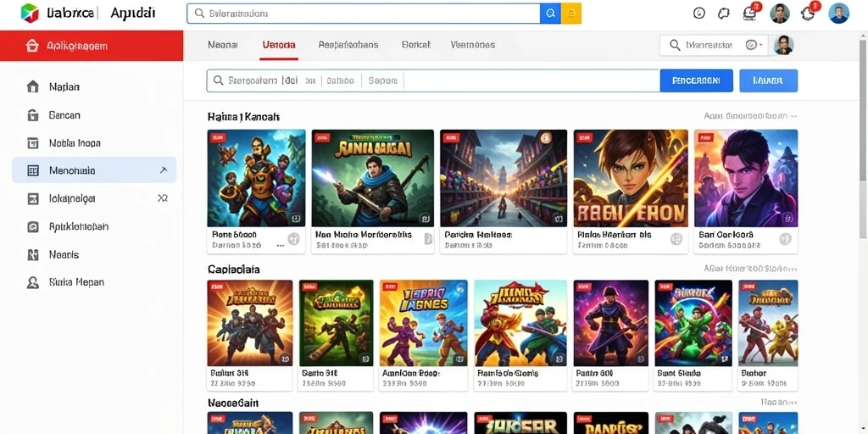
Task: Click the icon beside Apikletionan
Action: pyautogui.click(x=33, y=226)
